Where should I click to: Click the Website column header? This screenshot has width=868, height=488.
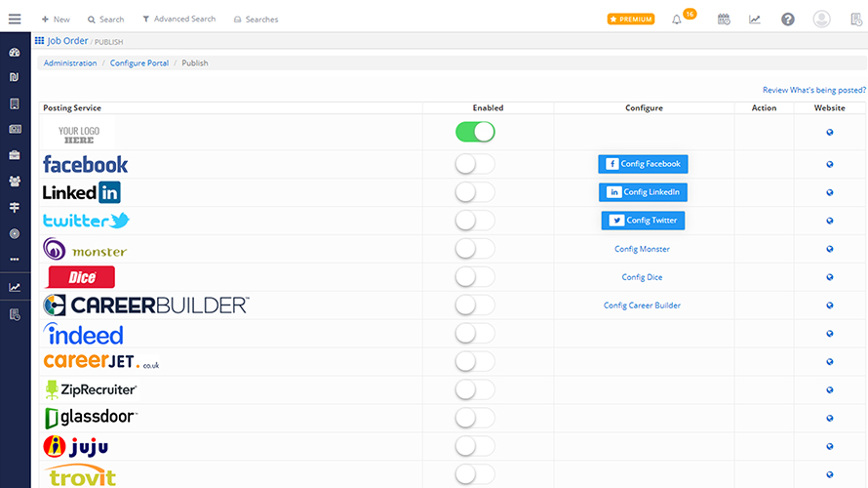[x=830, y=108]
